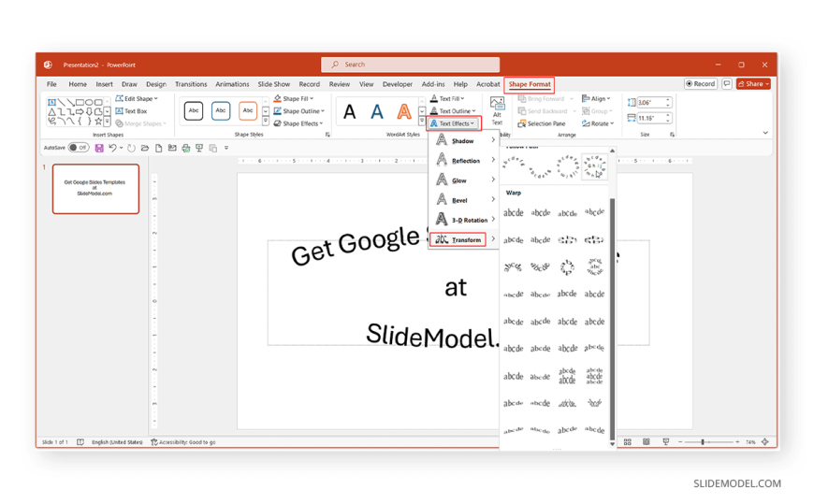Apply the blue A WordArt style
Viewport: 814px width, 504px height.
pos(377,111)
